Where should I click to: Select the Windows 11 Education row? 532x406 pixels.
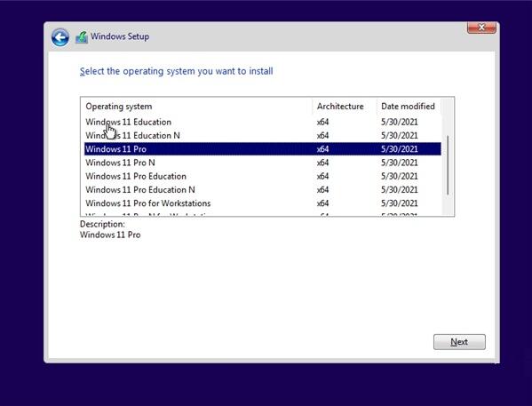click(x=263, y=122)
